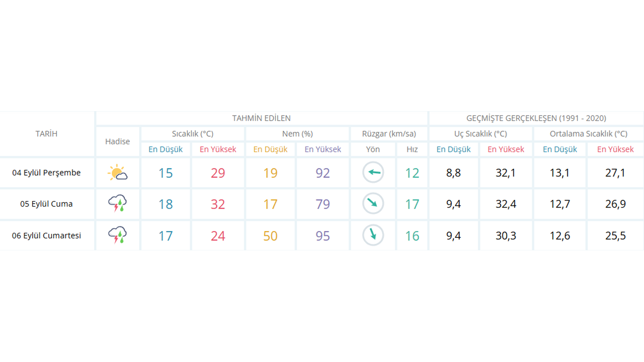
Task: Click the GEÇMİŞTE GERÇEKLEŞEN (1991 - 2020) header
Action: 536,119
